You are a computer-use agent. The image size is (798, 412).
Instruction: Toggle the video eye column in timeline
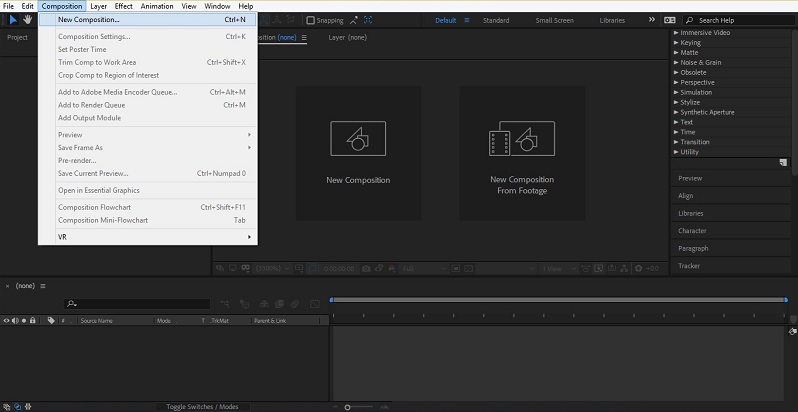pyautogui.click(x=7, y=321)
